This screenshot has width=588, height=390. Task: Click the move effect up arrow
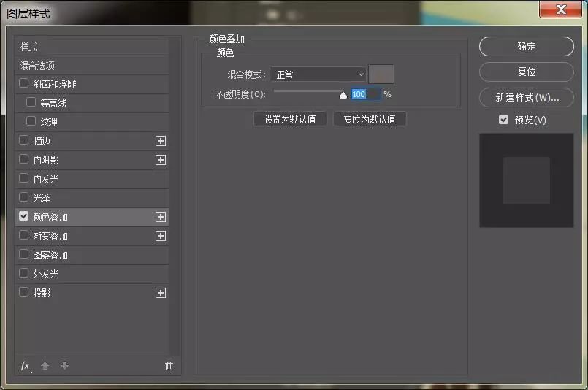point(45,366)
